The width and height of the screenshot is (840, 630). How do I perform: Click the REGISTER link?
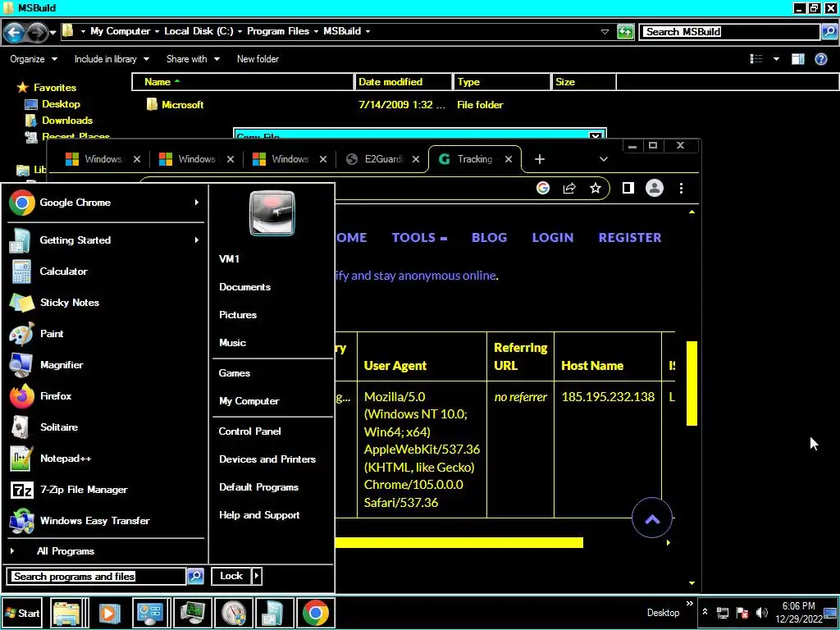(629, 238)
